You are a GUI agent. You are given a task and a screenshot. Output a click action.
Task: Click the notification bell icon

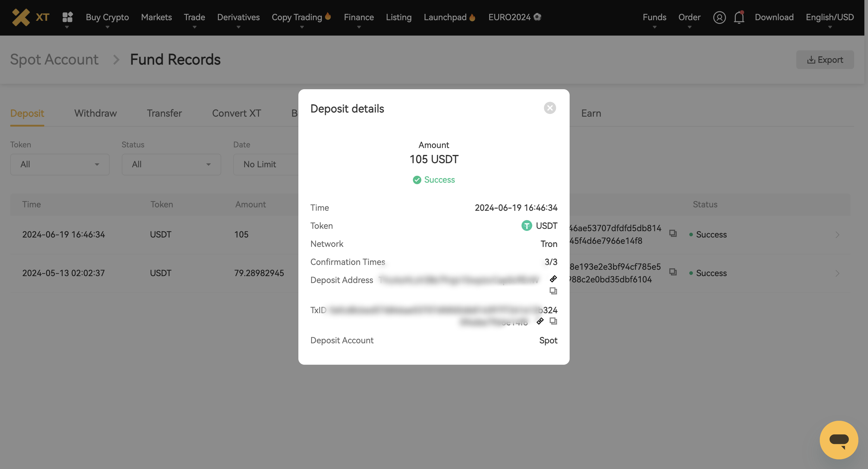739,17
